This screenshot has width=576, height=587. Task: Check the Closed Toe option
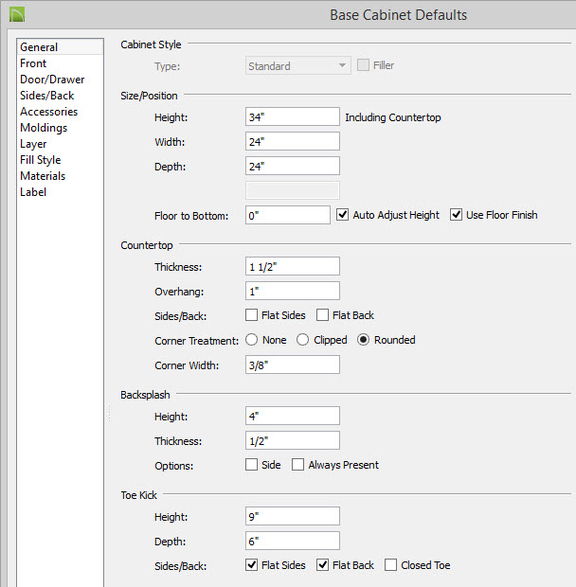(390, 565)
